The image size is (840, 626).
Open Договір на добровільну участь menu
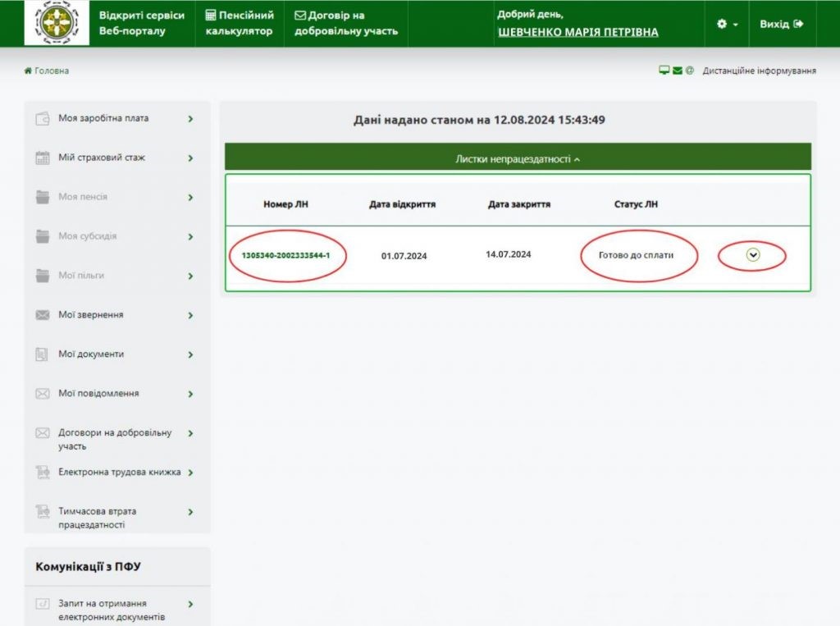point(346,23)
